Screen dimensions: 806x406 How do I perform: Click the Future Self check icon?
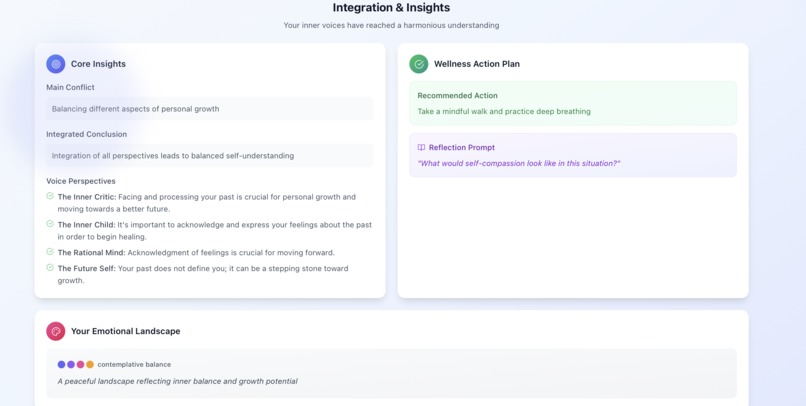[50, 268]
